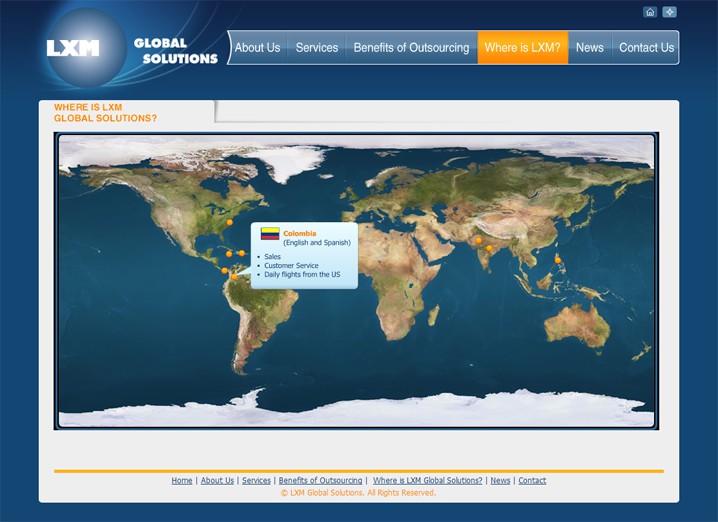Screen dimensions: 718x522
Task: Select the Central America map marker
Action: (x=224, y=270)
